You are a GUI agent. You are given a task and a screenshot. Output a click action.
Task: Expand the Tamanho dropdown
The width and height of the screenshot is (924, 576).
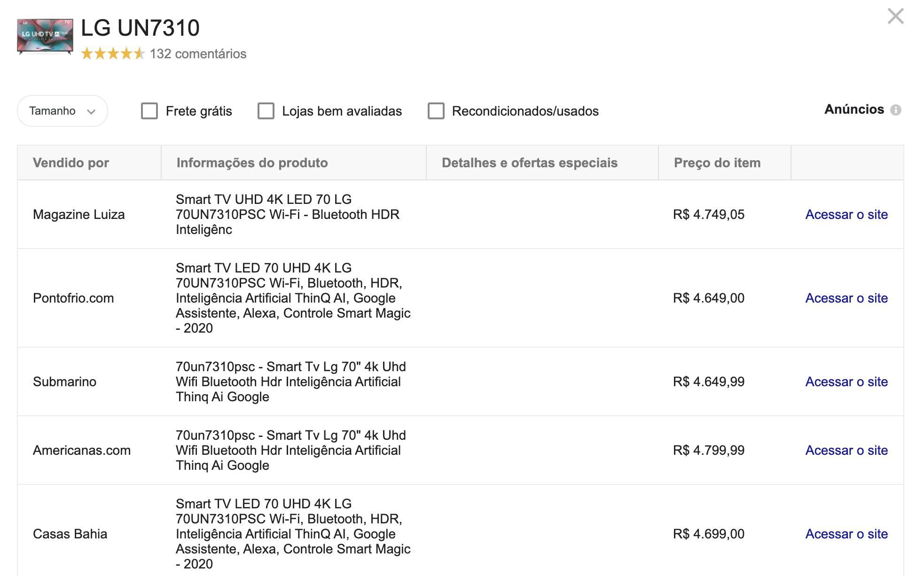coord(63,111)
